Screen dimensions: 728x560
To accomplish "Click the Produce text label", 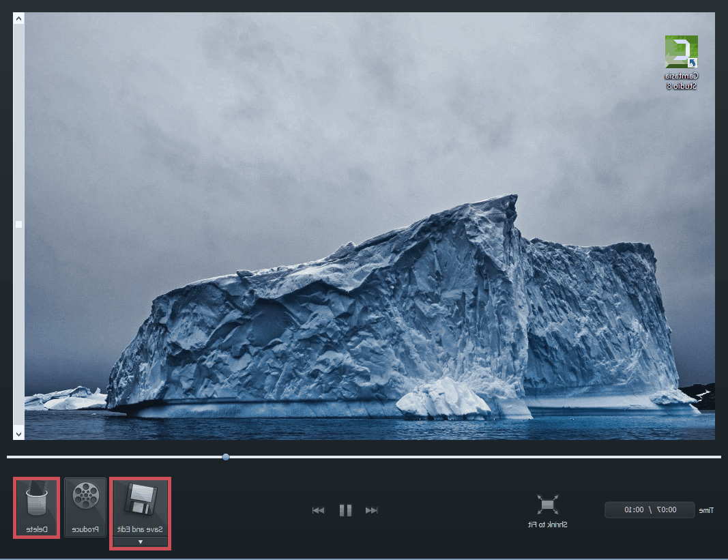I will pyautogui.click(x=85, y=529).
